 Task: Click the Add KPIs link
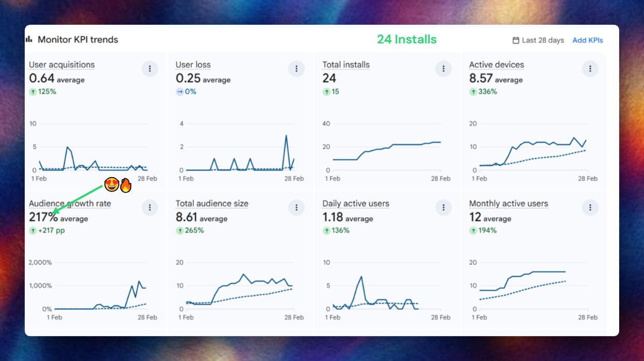(587, 40)
